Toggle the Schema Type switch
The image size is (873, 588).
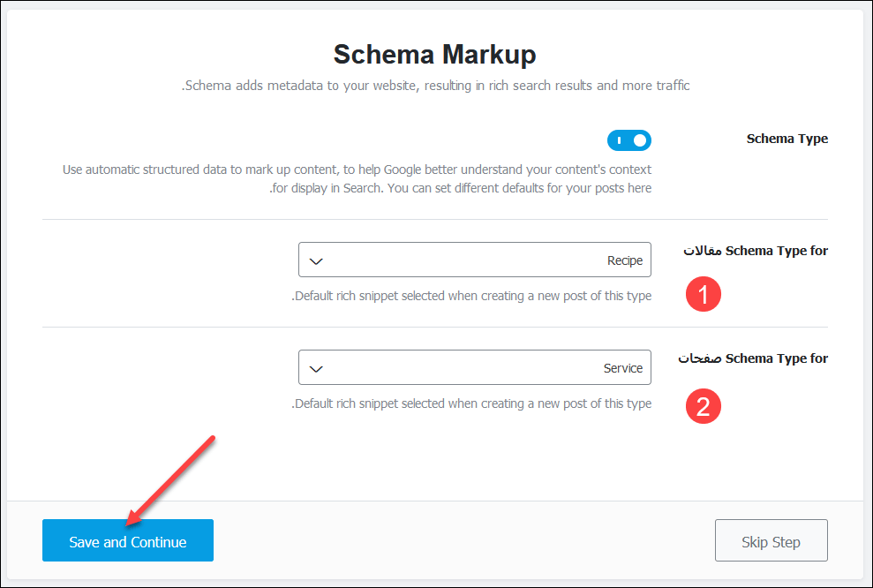click(x=628, y=140)
